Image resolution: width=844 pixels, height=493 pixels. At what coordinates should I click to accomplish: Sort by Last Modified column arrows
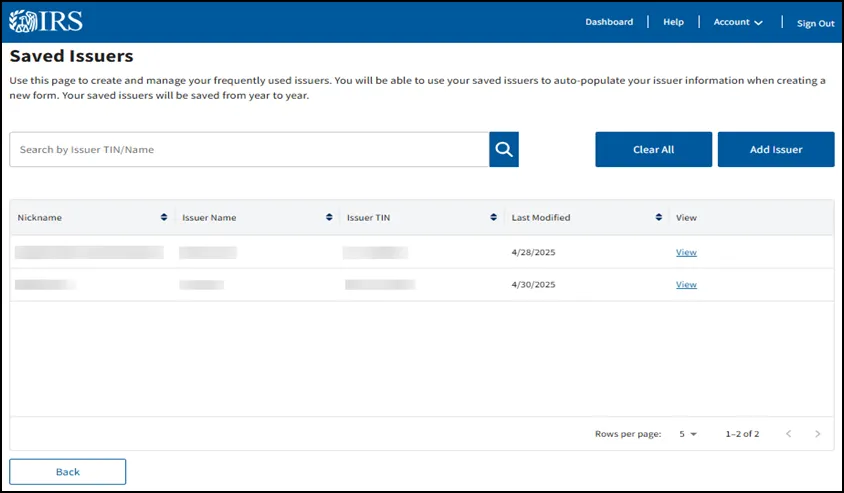[658, 217]
